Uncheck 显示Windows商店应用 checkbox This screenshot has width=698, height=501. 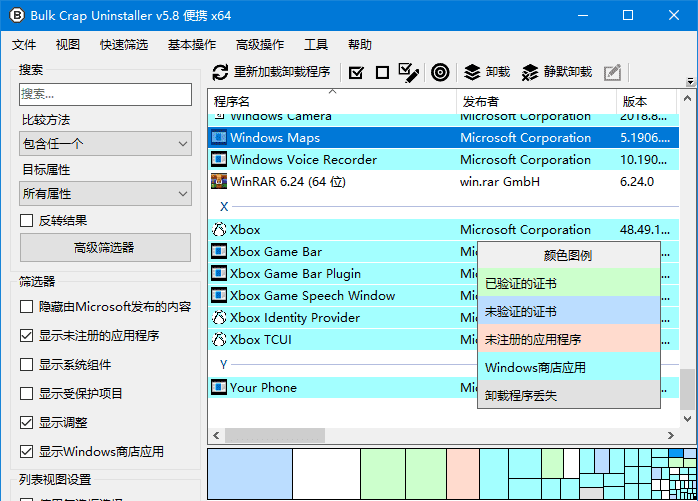26,452
